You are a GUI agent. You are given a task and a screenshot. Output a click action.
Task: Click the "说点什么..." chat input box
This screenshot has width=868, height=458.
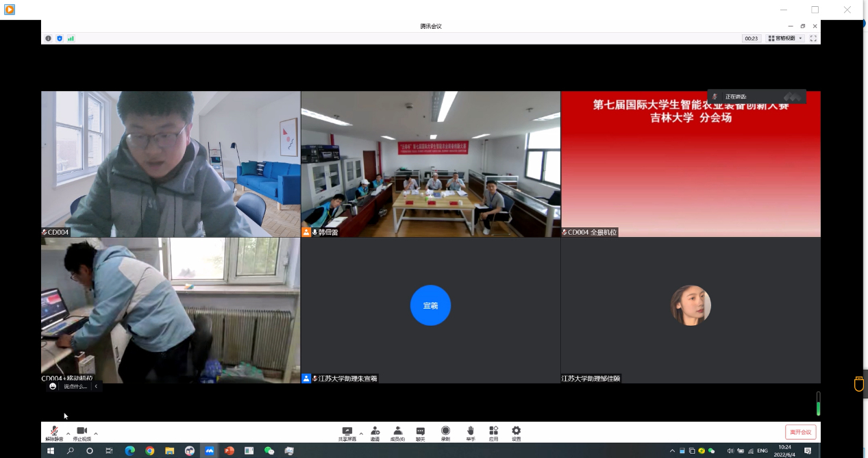pos(75,386)
